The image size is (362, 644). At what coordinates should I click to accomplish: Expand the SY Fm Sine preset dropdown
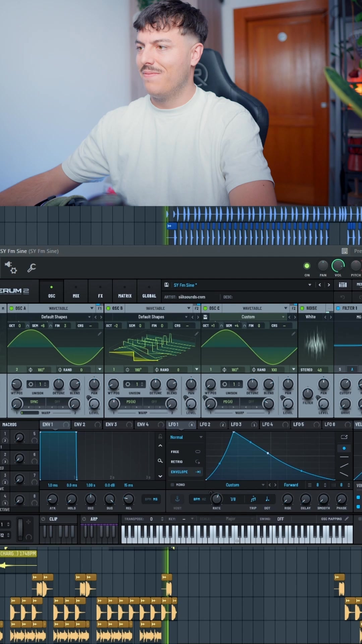[310, 285]
